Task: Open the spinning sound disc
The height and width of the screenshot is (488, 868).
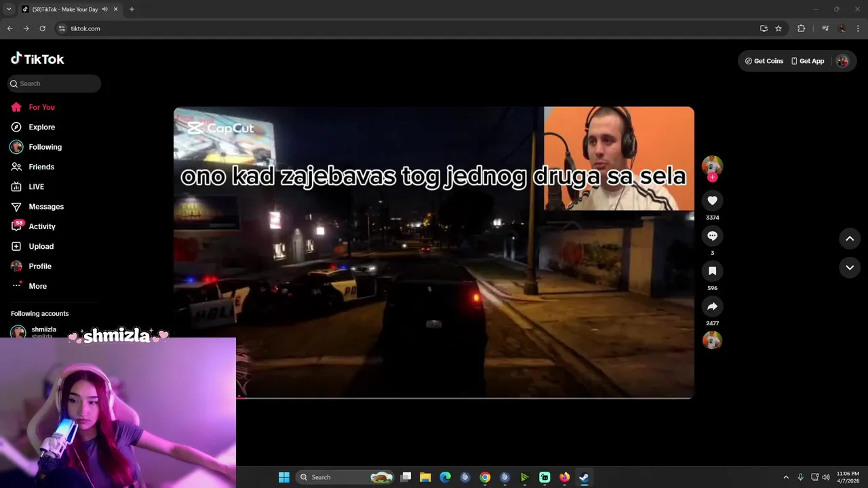Action: pyautogui.click(x=712, y=340)
